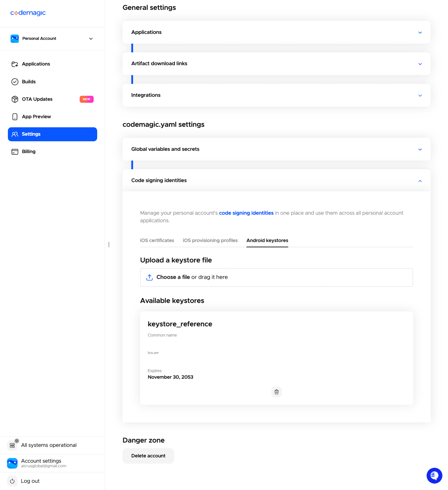Click the sidebar resize handle
This screenshot has width=448, height=490.
click(x=109, y=245)
